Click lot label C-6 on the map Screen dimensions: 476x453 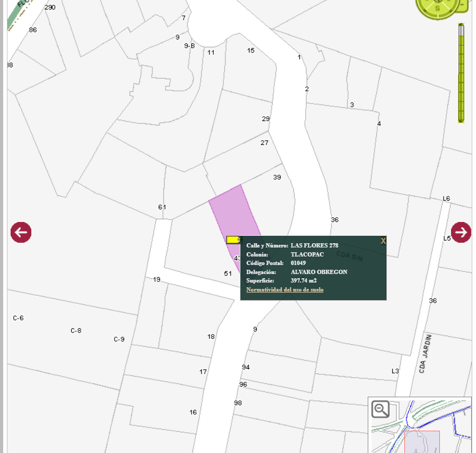point(18,318)
